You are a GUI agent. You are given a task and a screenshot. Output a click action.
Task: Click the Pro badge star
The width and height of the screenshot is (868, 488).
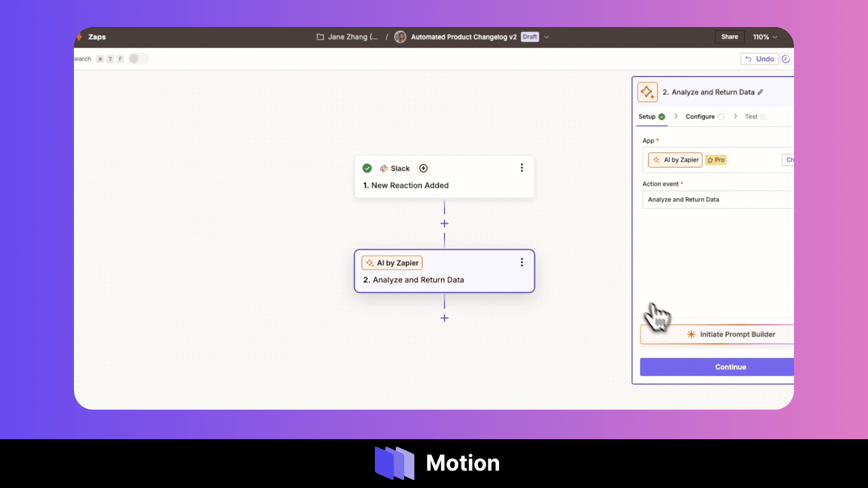point(710,160)
